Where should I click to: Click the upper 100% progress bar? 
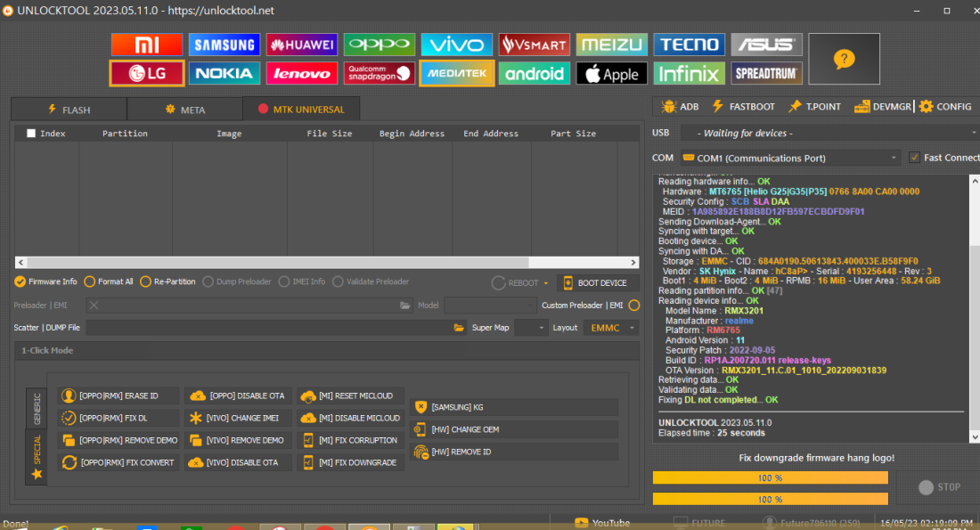click(x=770, y=477)
